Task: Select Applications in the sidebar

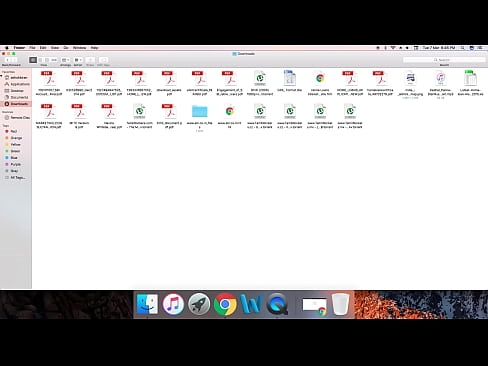Action: click(x=17, y=84)
